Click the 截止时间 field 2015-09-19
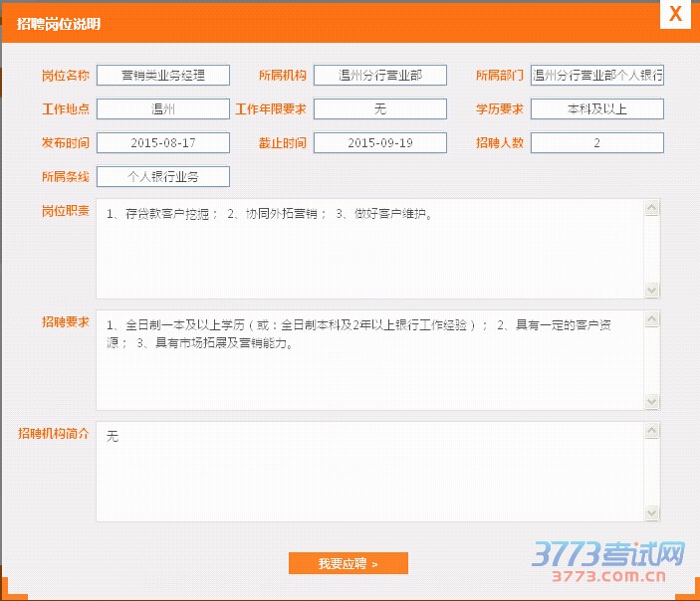Viewport: 700px width, 601px height. tap(380, 143)
